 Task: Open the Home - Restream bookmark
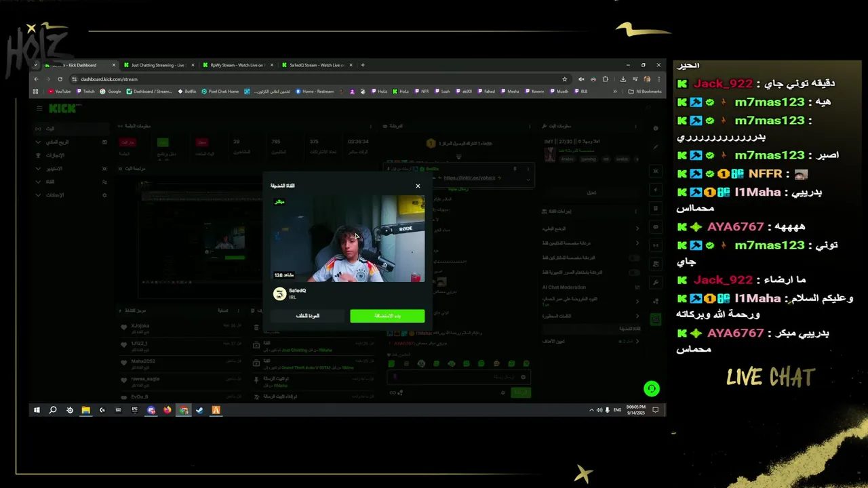(315, 91)
